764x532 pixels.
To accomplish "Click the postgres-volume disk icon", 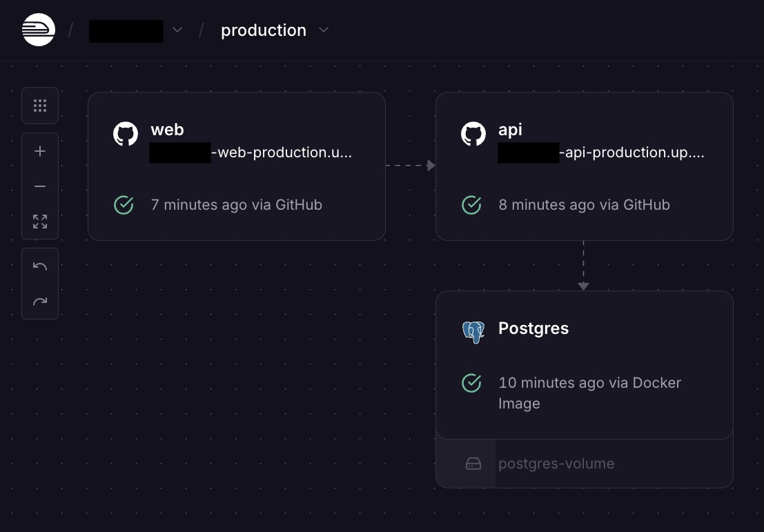I will 473,464.
